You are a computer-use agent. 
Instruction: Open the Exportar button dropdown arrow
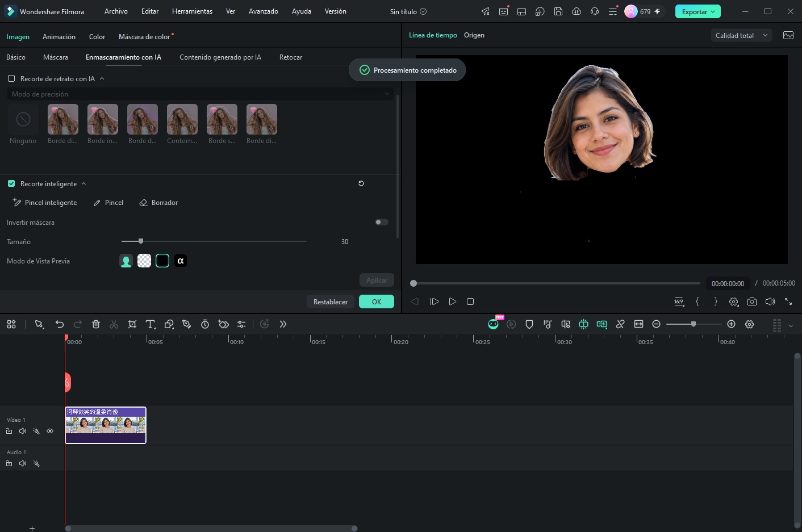click(713, 11)
